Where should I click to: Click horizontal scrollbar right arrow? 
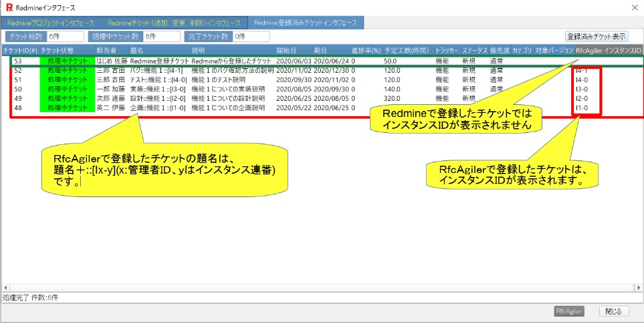point(639,288)
